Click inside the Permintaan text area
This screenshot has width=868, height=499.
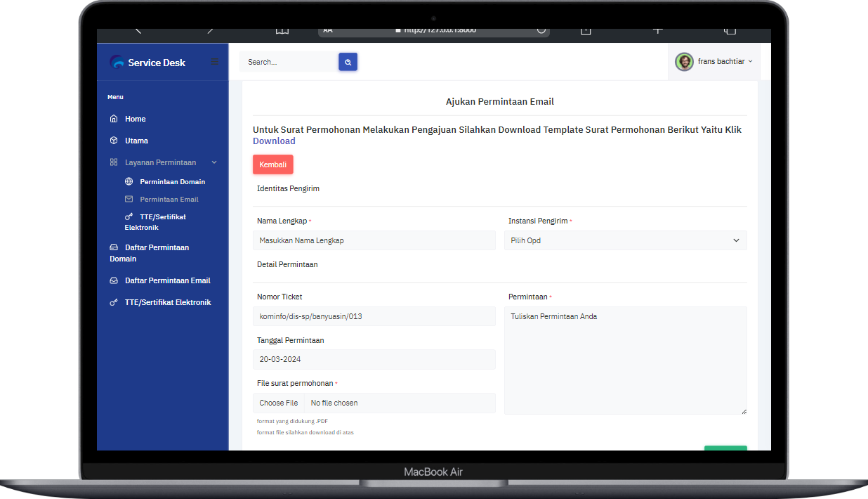click(x=626, y=361)
